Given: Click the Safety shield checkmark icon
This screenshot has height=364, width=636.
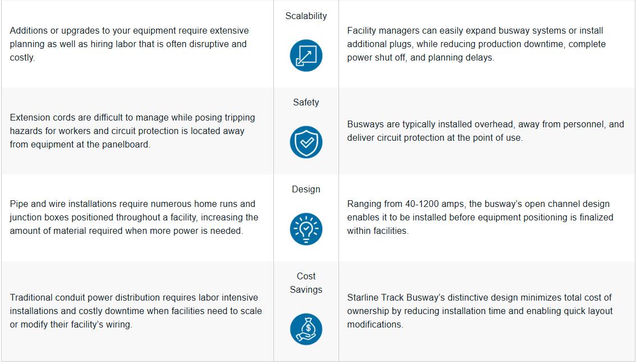Looking at the screenshot, I should [x=306, y=142].
